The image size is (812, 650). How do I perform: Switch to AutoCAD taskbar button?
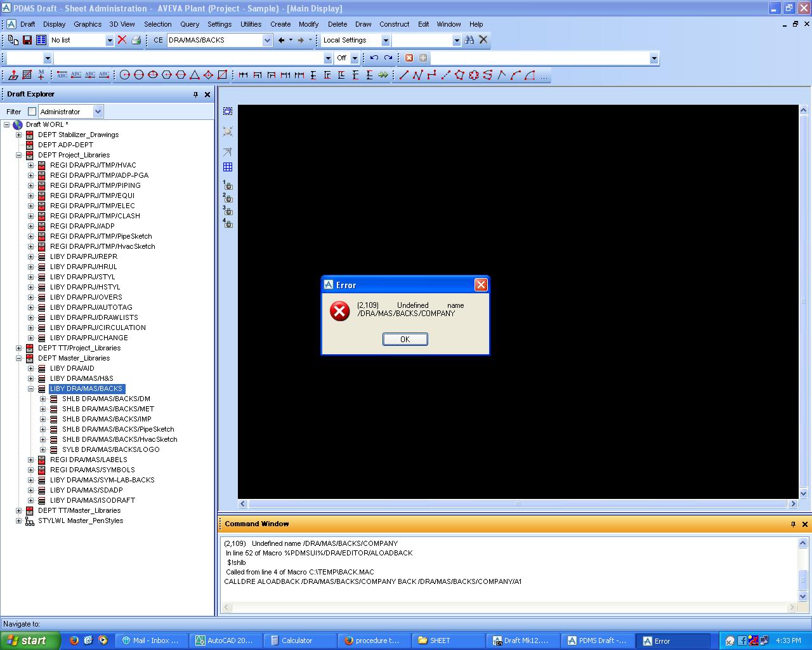tap(225, 640)
